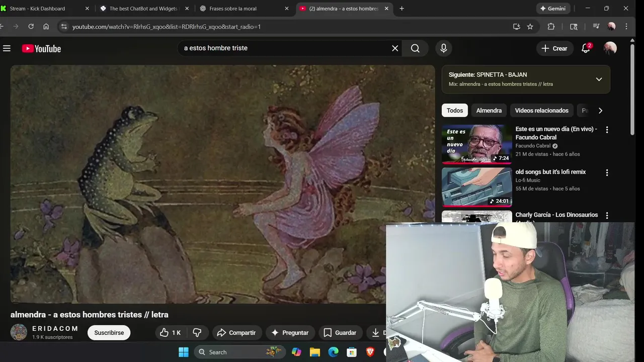Viewport: 644px width, 362px height.
Task: Open YouTube notifications bell
Action: (586, 48)
